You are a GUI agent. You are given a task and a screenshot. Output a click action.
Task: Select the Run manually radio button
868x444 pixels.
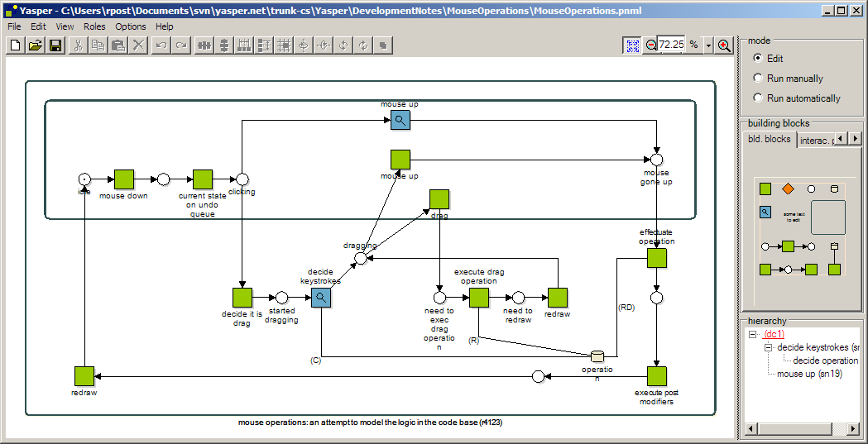759,79
